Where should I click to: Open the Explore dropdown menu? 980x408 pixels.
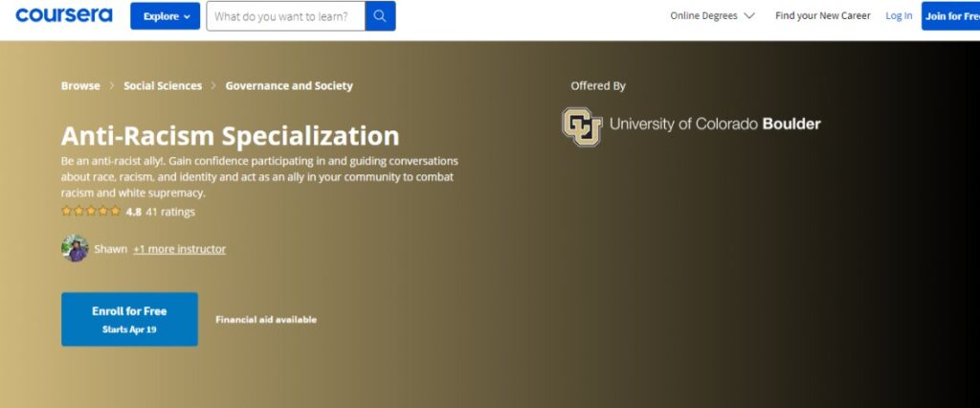point(165,16)
